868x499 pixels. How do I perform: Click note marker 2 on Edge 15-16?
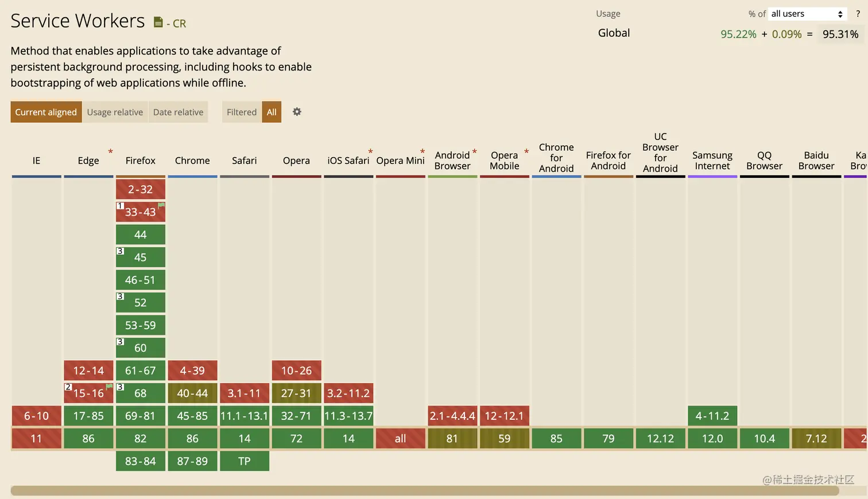[x=68, y=387]
